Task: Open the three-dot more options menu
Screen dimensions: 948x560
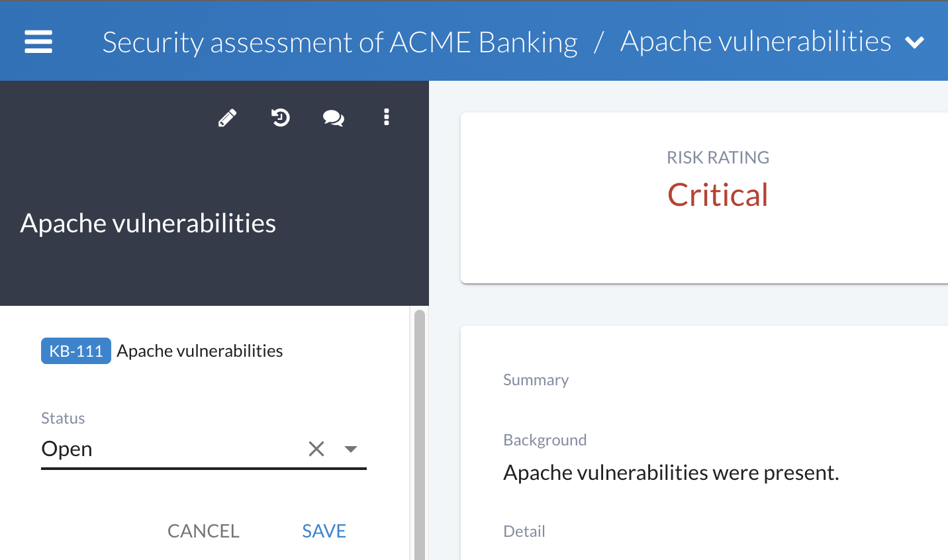Action: point(387,117)
